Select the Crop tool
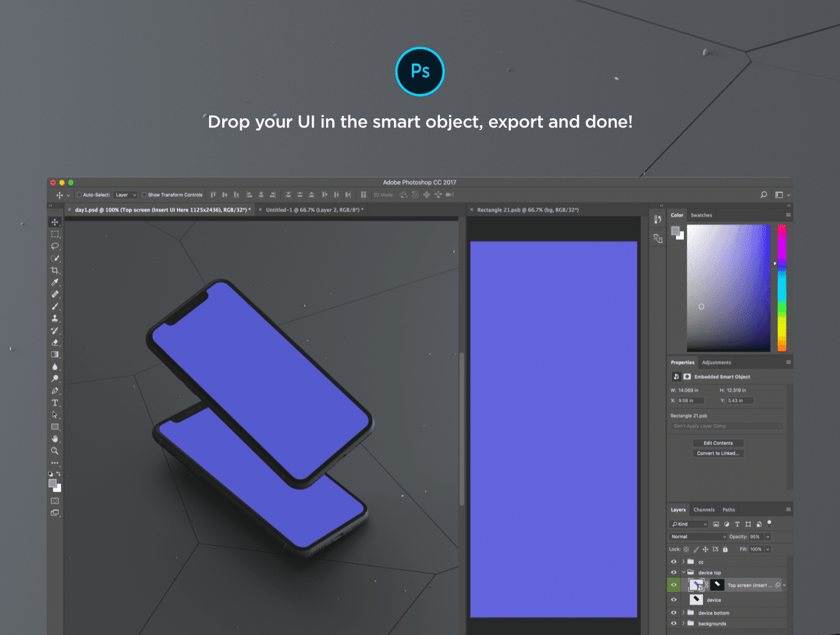 (55, 270)
